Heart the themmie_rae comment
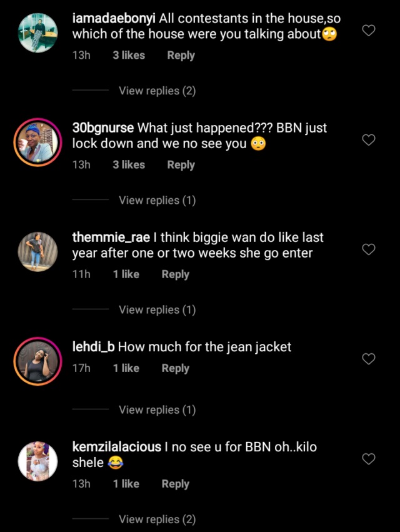 pos(369,249)
